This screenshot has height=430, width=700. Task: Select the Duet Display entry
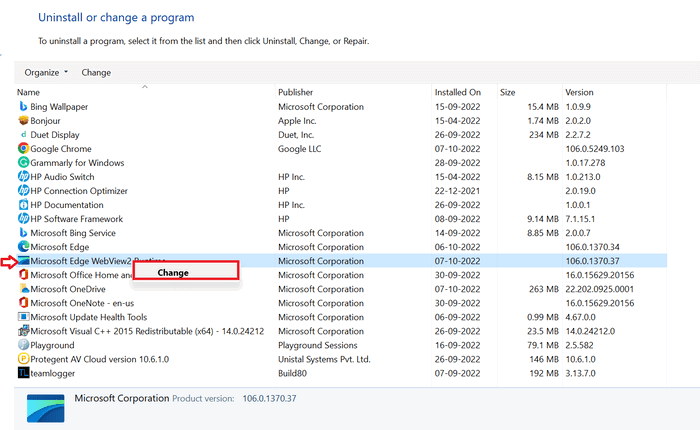[x=341, y=134]
